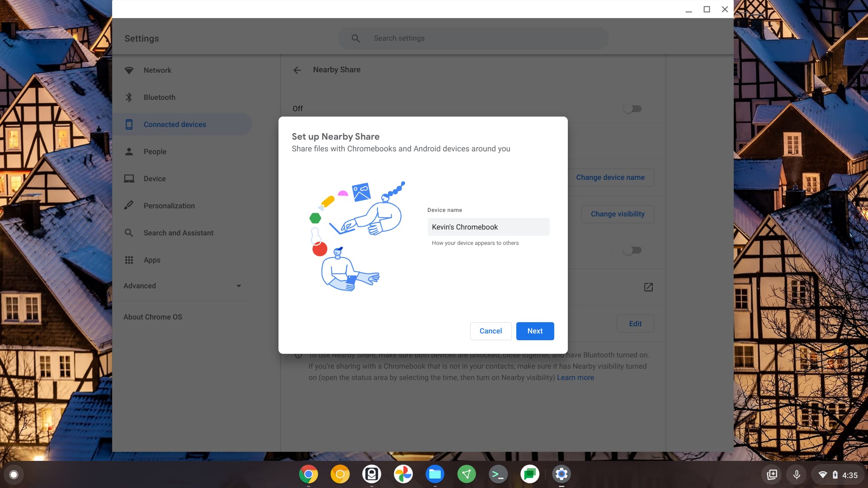
Task: Click the Network wifi icon in sidebar
Action: tap(129, 70)
